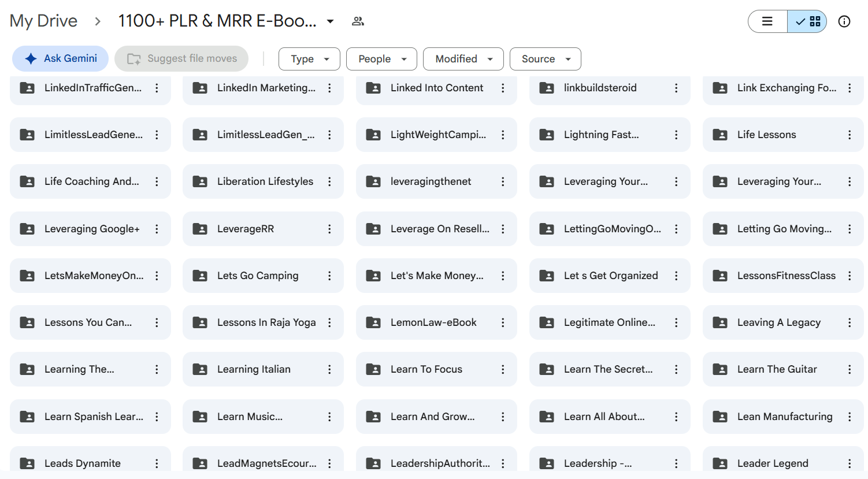This screenshot has height=479, width=868.
Task: Click the 1100+ PLR & MRR E-Boo... breadcrumb title
Action: coord(217,21)
